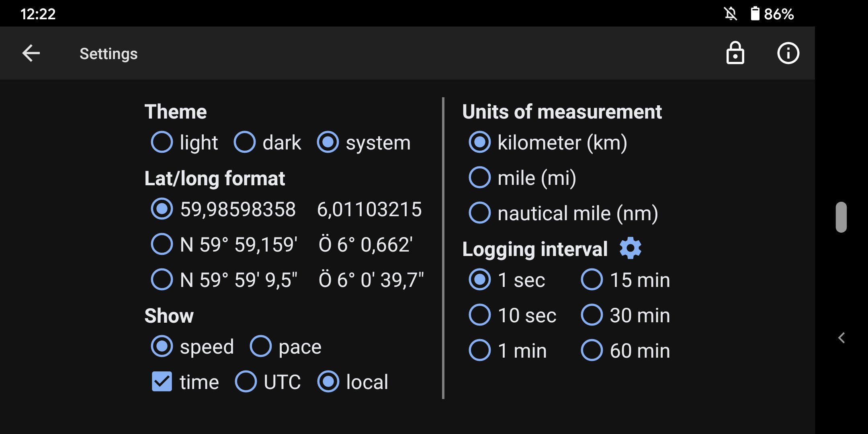Tap the lock icon in the top toolbar

[x=735, y=53]
